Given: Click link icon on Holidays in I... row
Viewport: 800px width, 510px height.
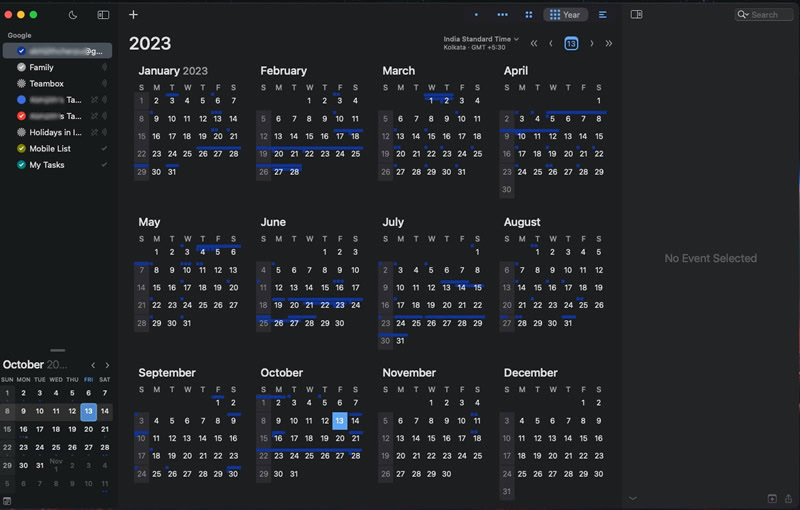Looking at the screenshot, I should click(x=94, y=132).
